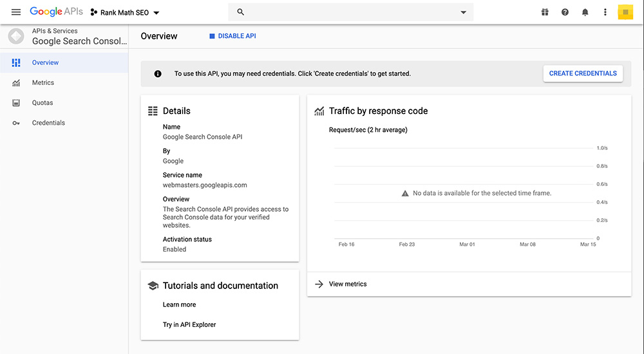Click DISABLE API button
The height and width of the screenshot is (354, 644).
232,36
